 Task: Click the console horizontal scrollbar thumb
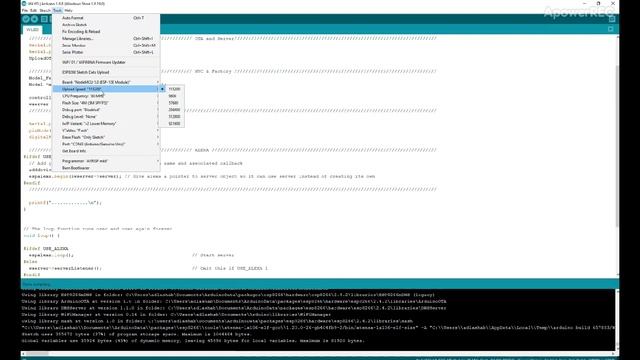pyautogui.click(x=37, y=353)
